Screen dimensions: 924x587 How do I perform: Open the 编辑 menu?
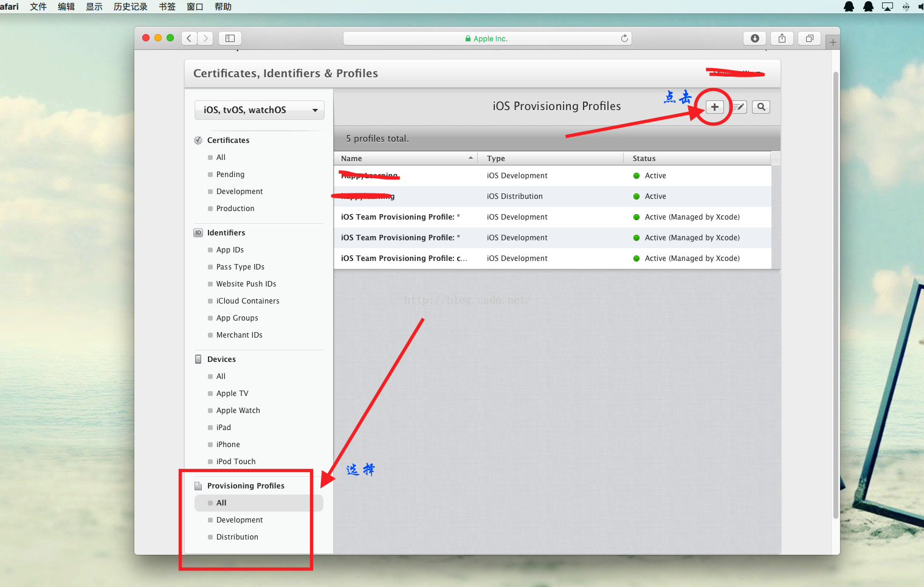66,7
